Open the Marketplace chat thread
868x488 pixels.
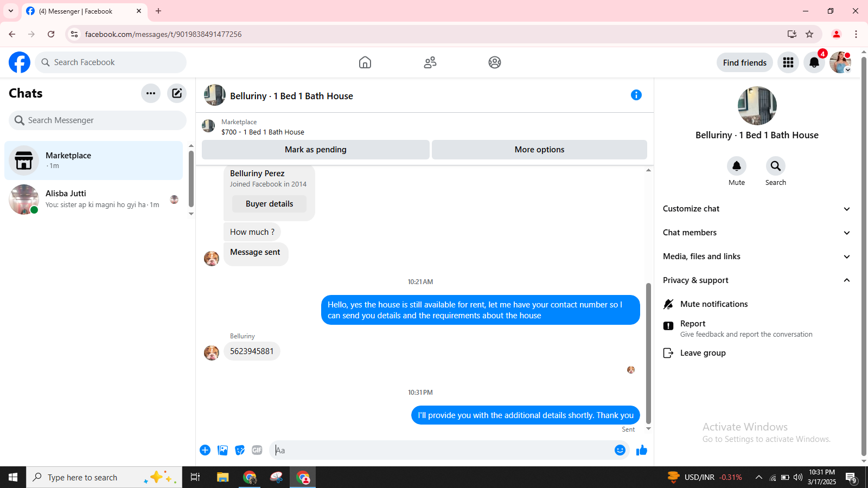pos(93,160)
